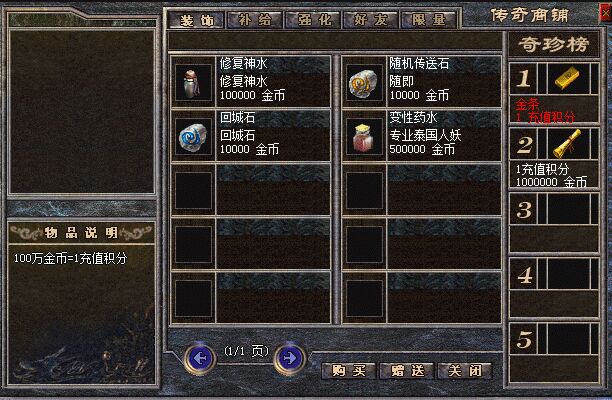Switch to the 强化 tab

[313, 20]
